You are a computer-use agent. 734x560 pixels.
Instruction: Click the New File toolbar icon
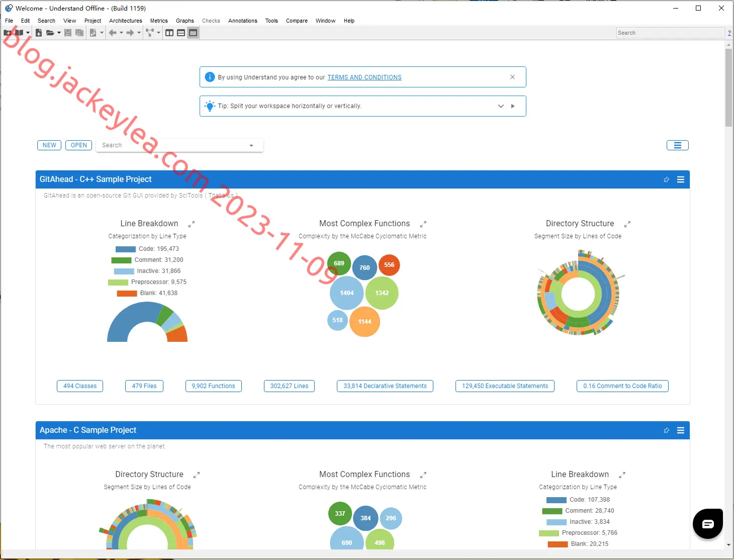pos(39,33)
